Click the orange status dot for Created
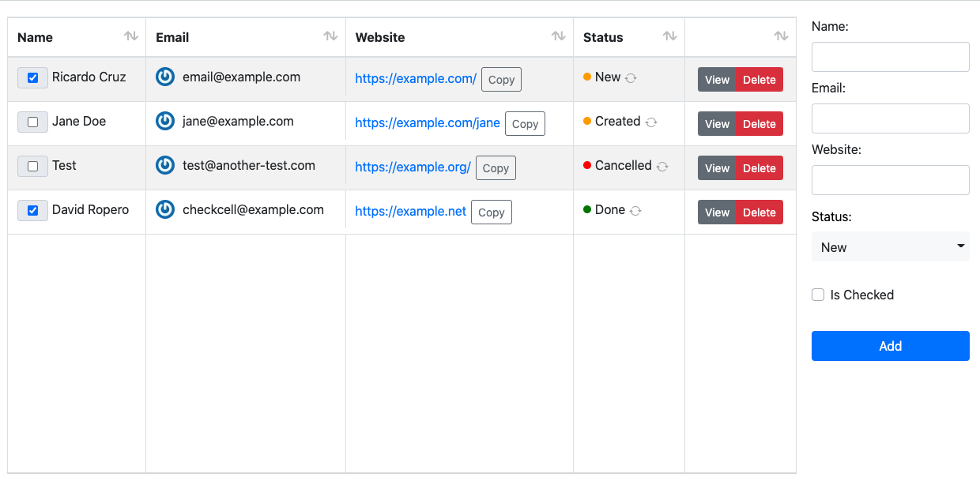Screen dimensions: 980x485 tap(587, 121)
